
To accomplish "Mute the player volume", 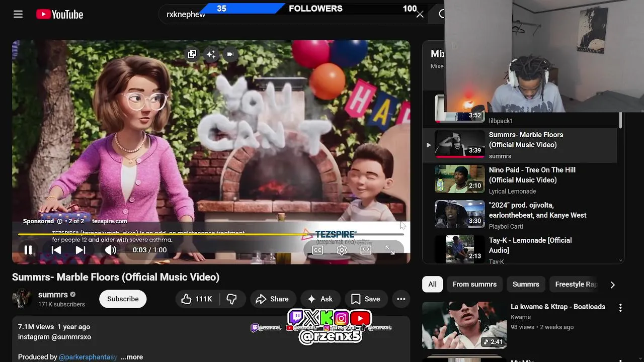I will [x=110, y=250].
